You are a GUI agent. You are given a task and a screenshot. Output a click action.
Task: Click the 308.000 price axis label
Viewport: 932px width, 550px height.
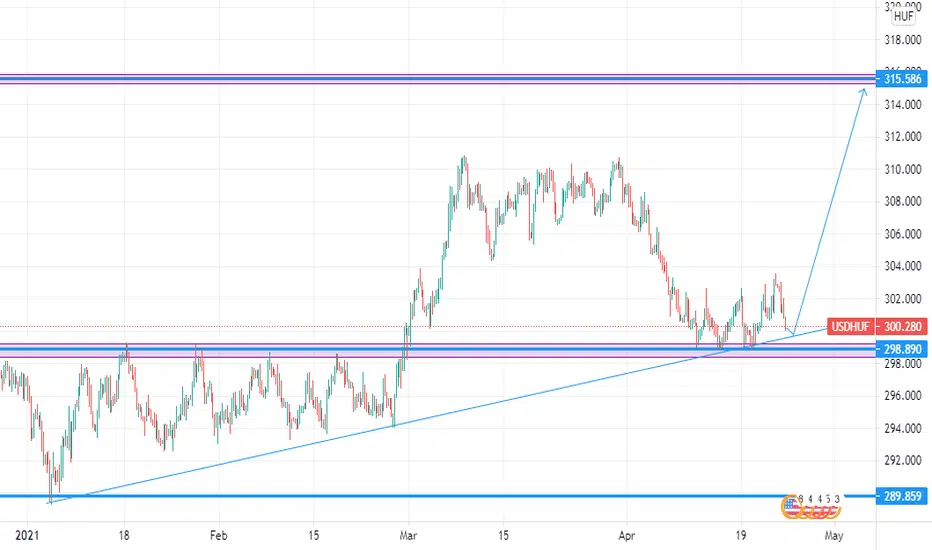[902, 202]
